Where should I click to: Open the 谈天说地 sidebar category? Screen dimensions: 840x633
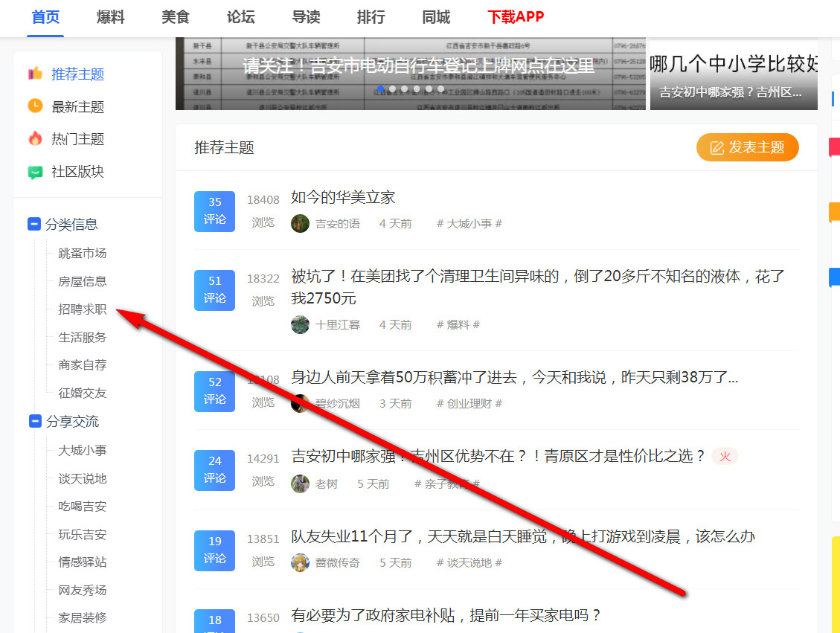[x=83, y=479]
